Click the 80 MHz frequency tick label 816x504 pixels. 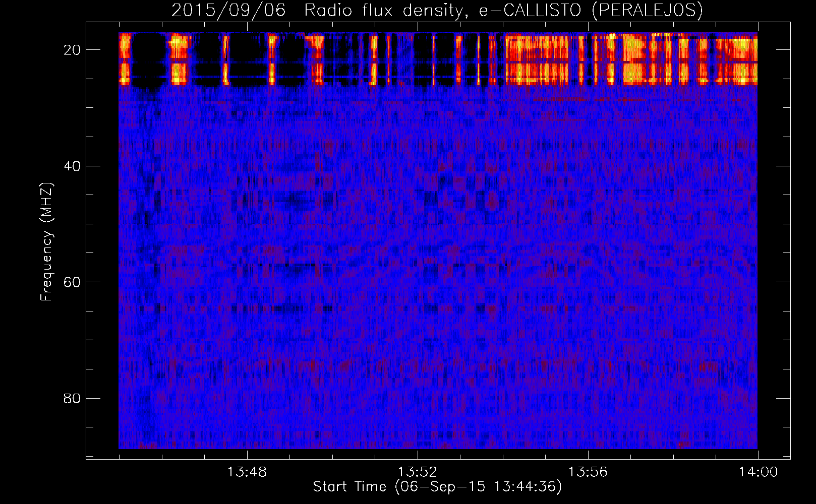pos(73,398)
